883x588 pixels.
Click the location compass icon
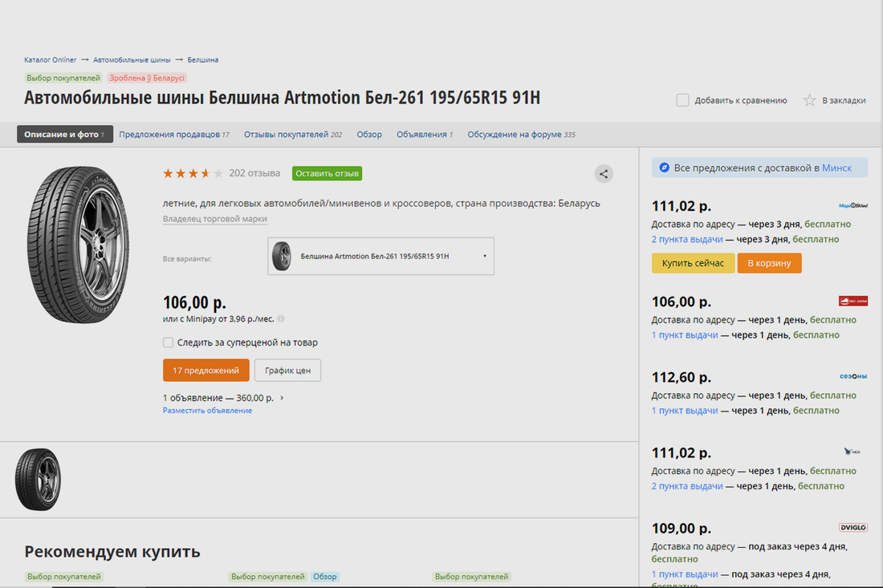coord(664,168)
